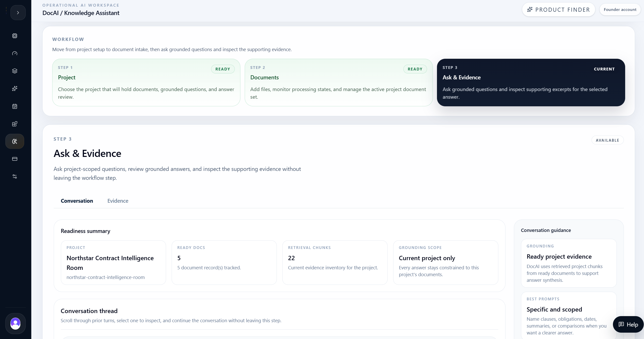Viewport: 644px width, 339px height.
Task: Open the Product Finder button
Action: point(558,10)
